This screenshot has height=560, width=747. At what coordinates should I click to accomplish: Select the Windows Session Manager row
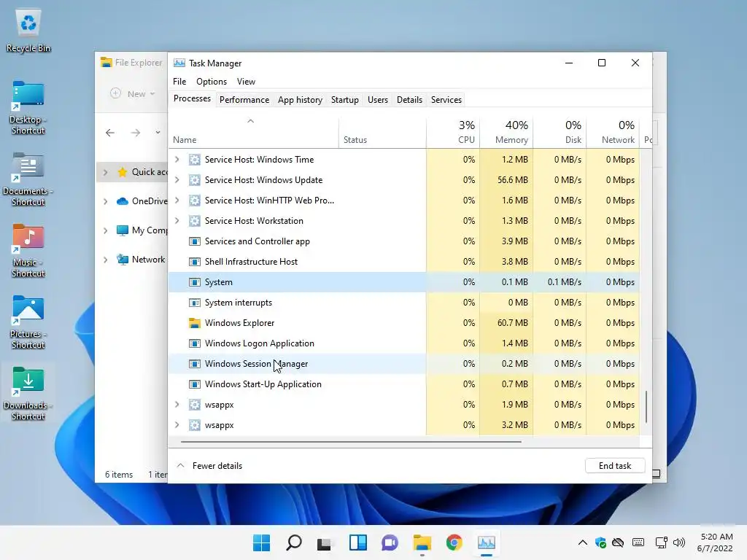[404, 364]
